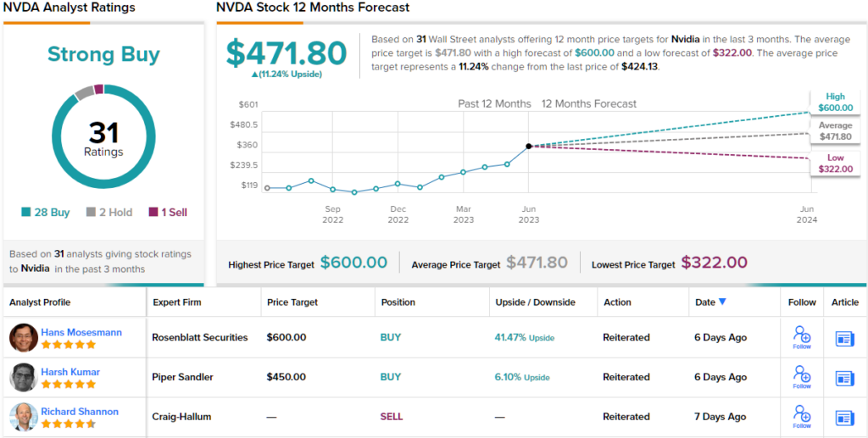The width and height of the screenshot is (868, 438).
Task: Open Harsh Kumar analyst profile link
Action: [x=70, y=372]
